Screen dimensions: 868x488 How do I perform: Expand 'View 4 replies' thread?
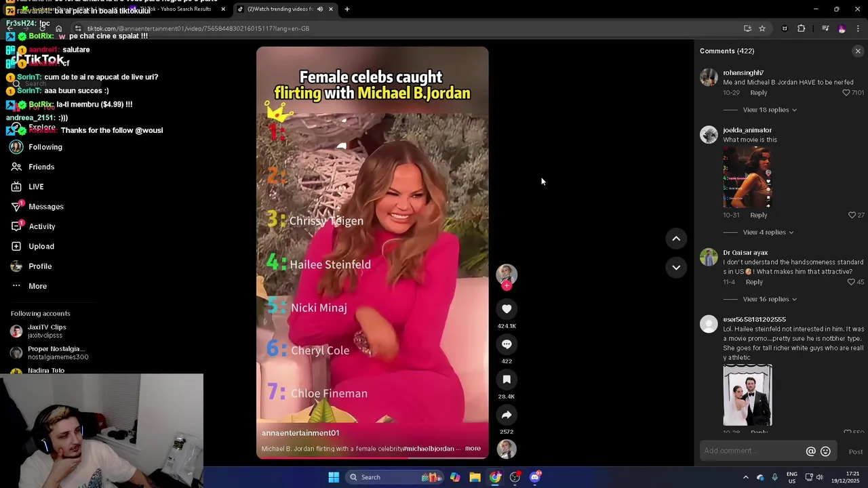tap(768, 232)
